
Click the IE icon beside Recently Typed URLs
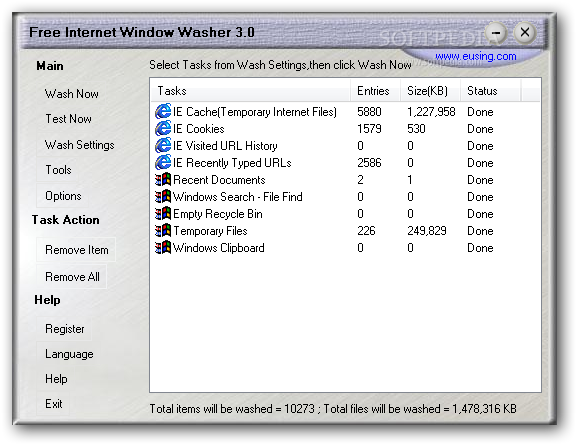163,162
